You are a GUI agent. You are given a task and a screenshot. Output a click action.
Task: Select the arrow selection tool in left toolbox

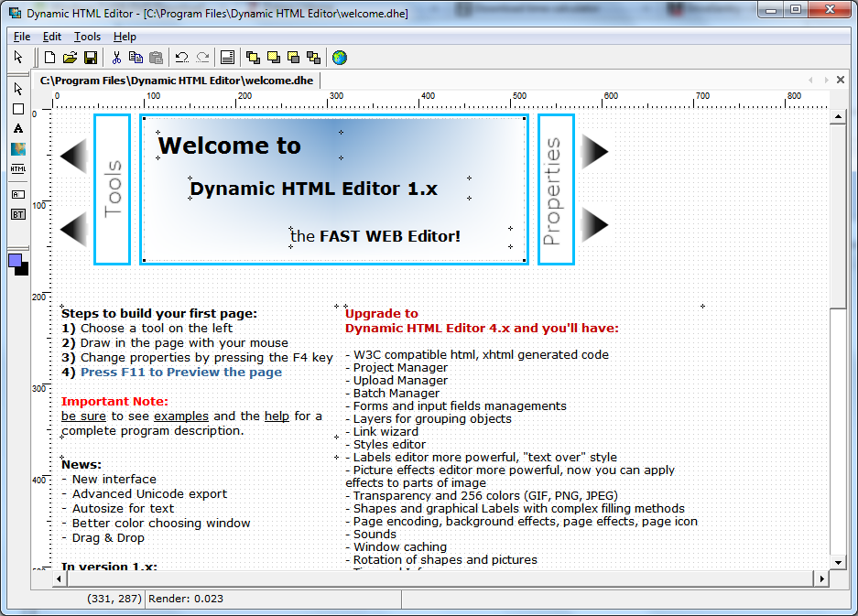tap(18, 89)
